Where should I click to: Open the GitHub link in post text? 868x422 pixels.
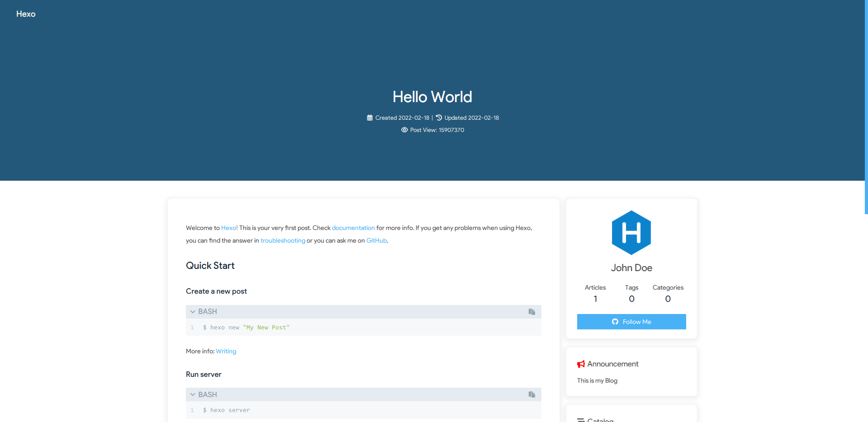pos(376,240)
